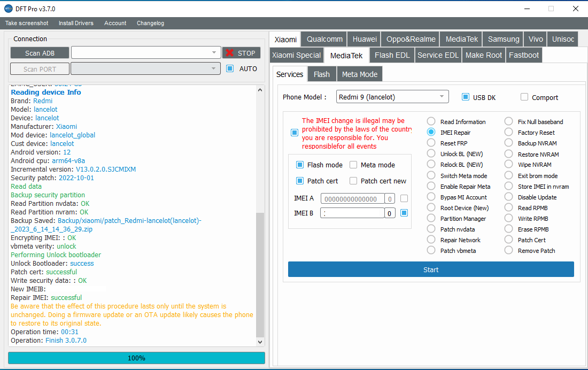Open the Meta Mode sub-tab
The height and width of the screenshot is (370, 588).
tap(360, 74)
